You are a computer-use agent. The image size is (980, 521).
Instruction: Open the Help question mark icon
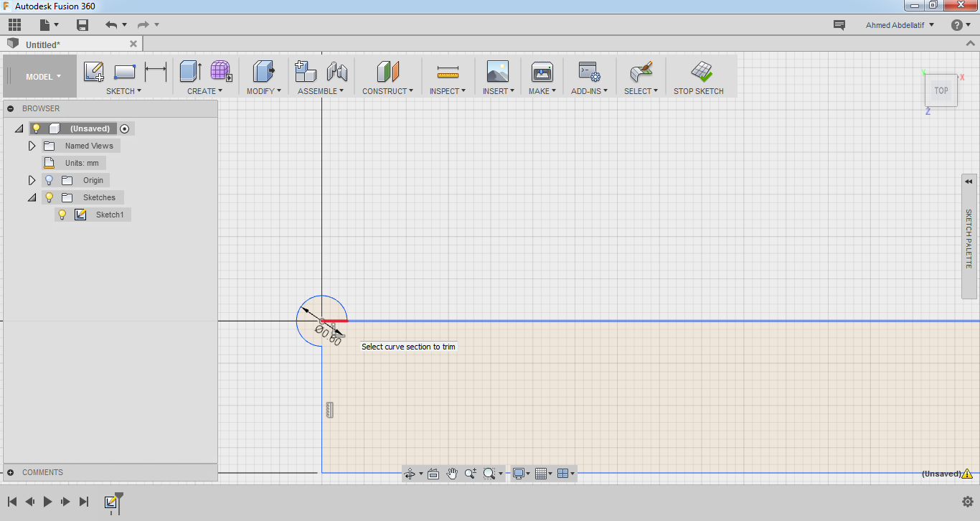click(x=957, y=25)
